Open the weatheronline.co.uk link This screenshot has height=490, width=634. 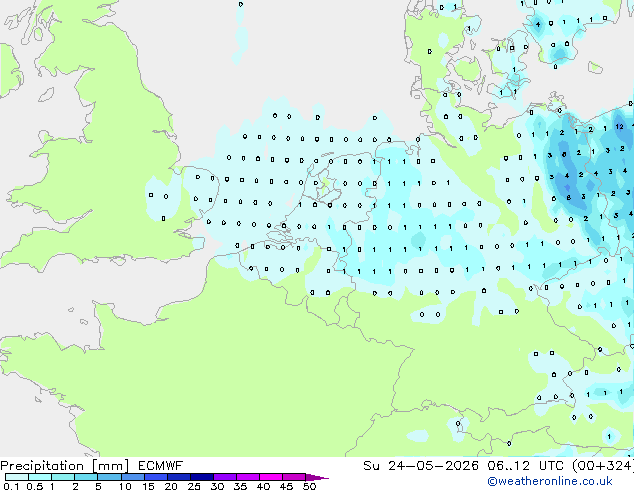[x=550, y=481]
